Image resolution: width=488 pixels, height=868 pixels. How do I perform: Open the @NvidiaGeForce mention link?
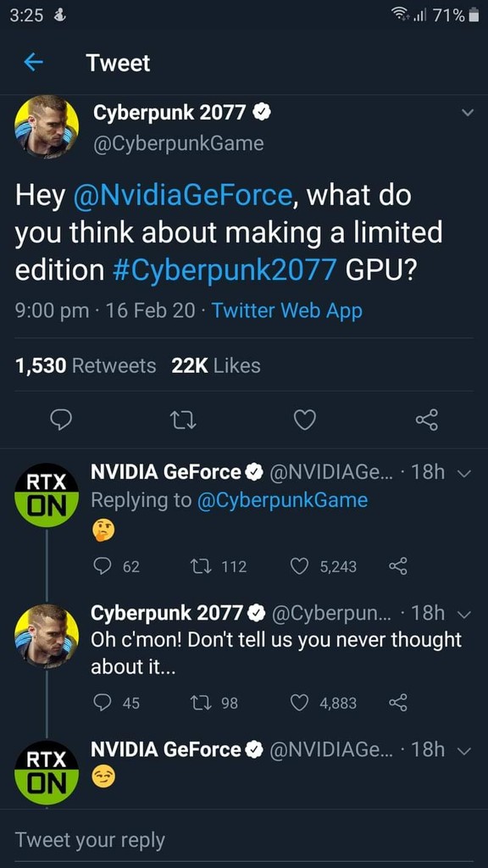[x=184, y=195]
